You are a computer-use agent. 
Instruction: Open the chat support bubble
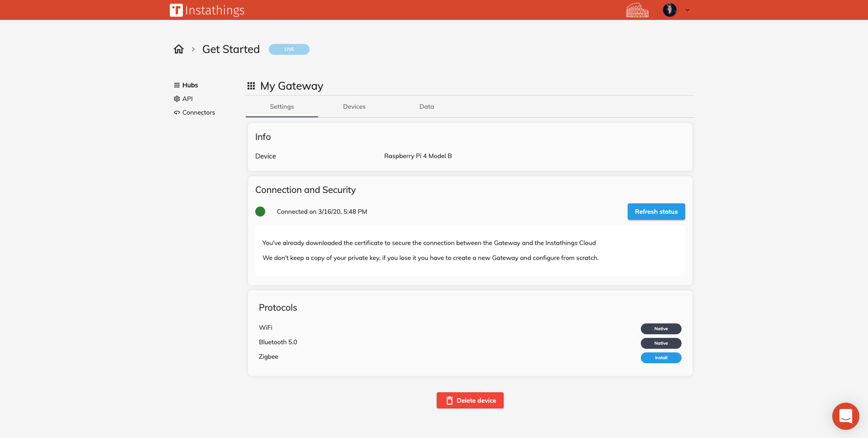(846, 416)
